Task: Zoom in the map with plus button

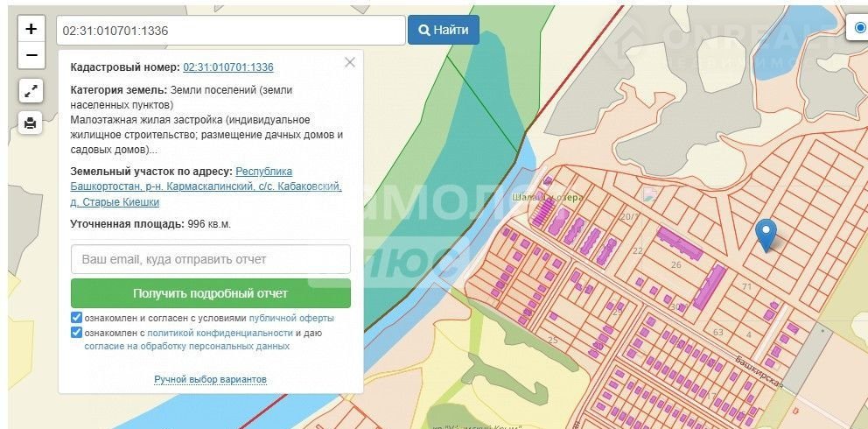Action: click(31, 29)
